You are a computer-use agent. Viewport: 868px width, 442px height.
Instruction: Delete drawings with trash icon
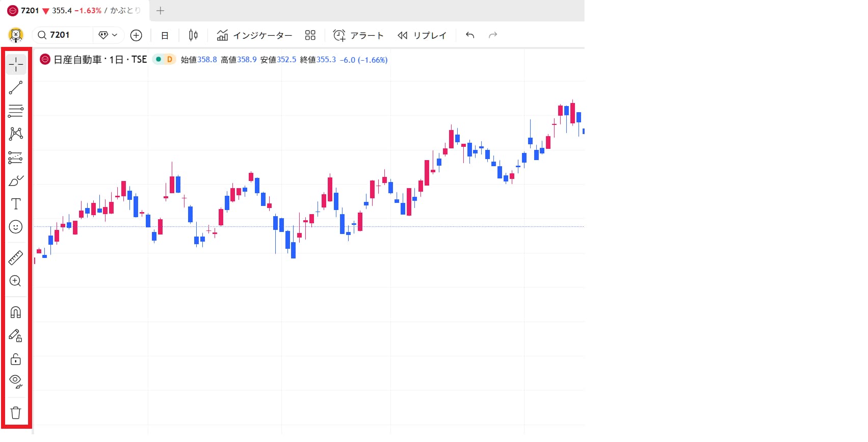coord(16,412)
